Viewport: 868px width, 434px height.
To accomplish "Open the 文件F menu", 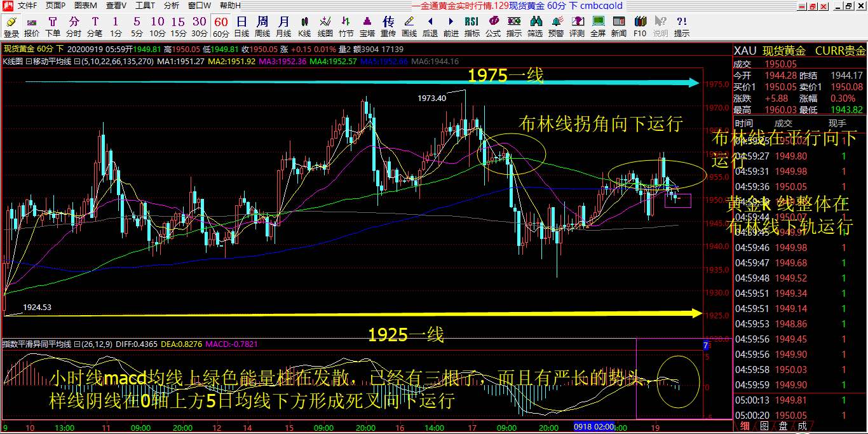I will pyautogui.click(x=27, y=5).
